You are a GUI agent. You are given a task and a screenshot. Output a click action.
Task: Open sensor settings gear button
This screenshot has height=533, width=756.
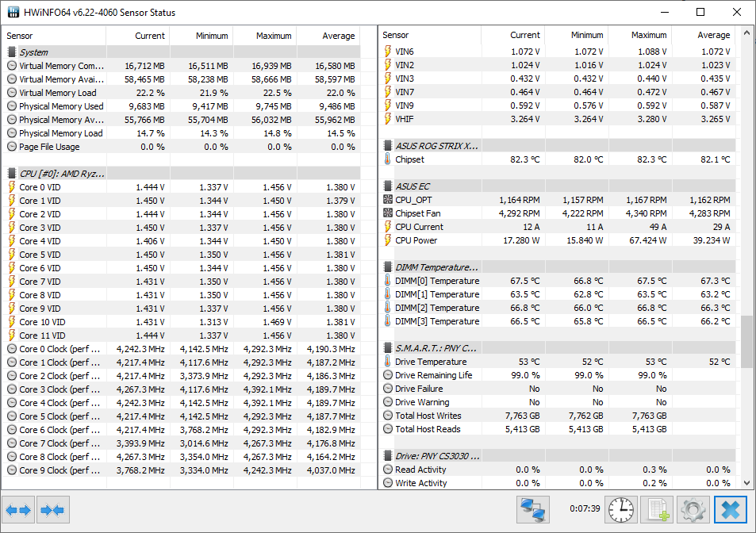pyautogui.click(x=693, y=510)
